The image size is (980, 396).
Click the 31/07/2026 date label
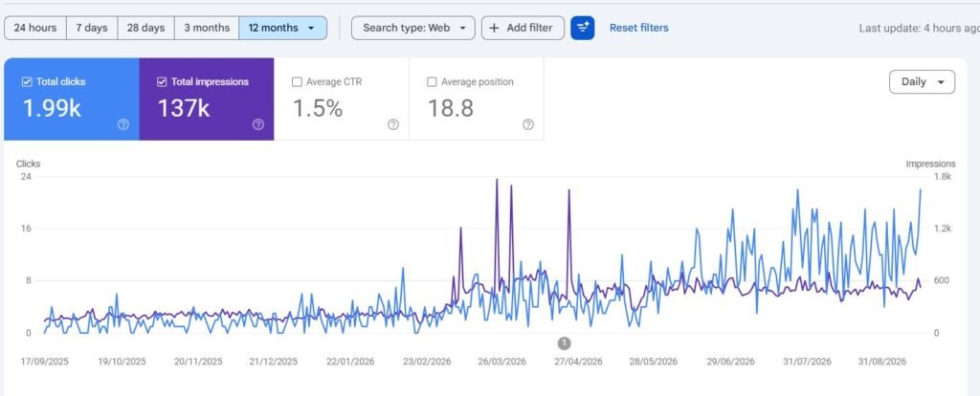(808, 362)
